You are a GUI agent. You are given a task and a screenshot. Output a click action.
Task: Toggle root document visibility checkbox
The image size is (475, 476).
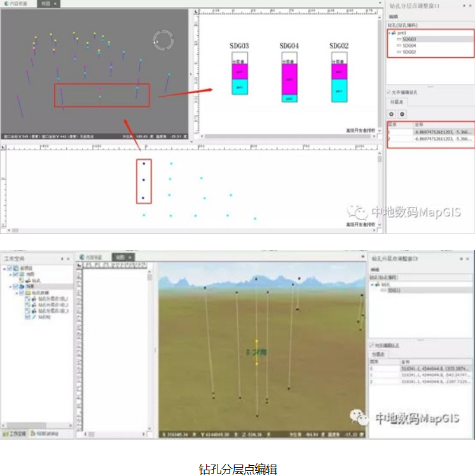(x=10, y=268)
